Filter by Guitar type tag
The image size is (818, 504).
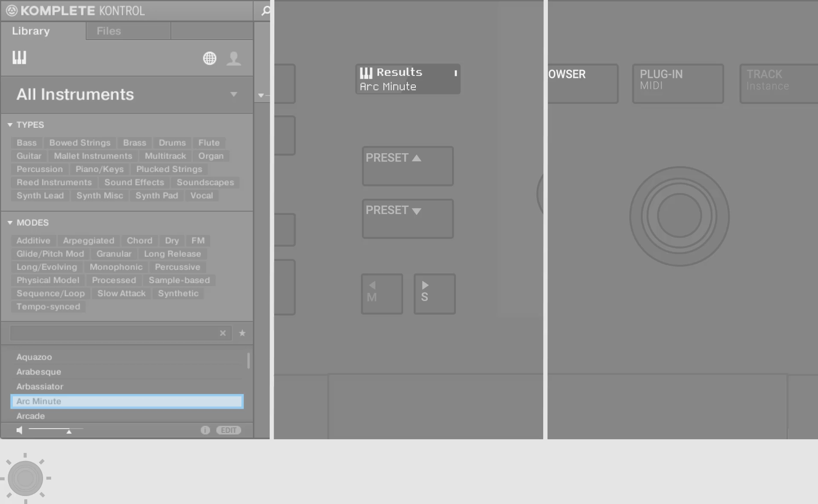click(29, 156)
